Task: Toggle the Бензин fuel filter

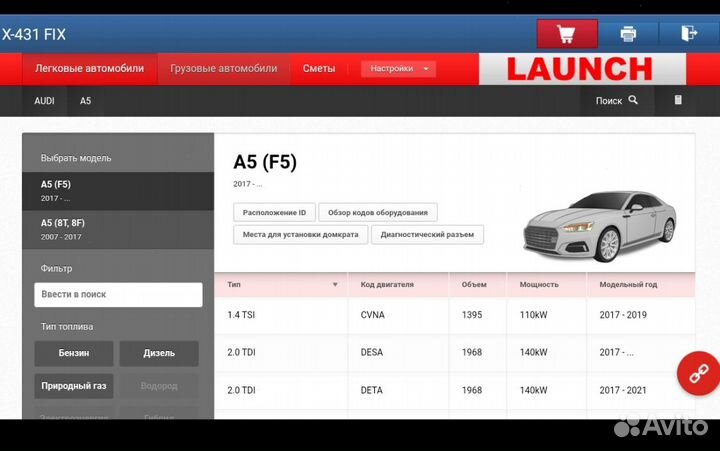Action: click(x=73, y=353)
